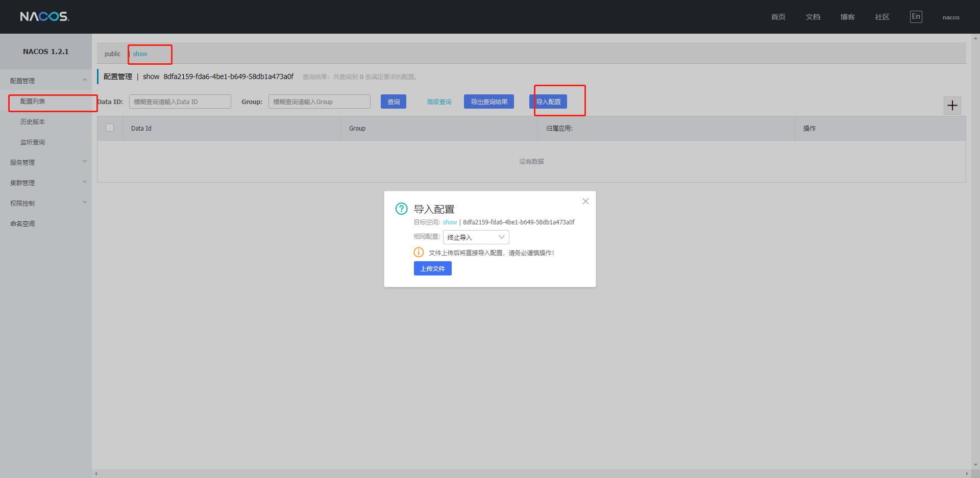Open 历史版本 in the sidebar
The width and height of the screenshot is (980, 478).
click(x=33, y=122)
